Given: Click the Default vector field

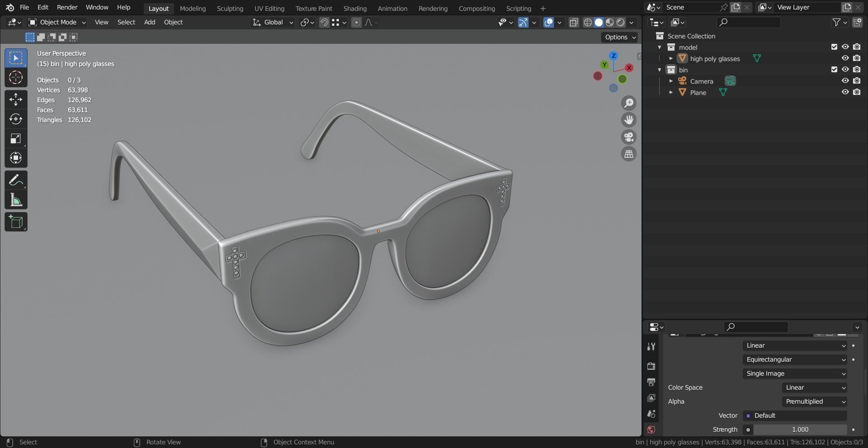Looking at the screenshot, I should 795,415.
